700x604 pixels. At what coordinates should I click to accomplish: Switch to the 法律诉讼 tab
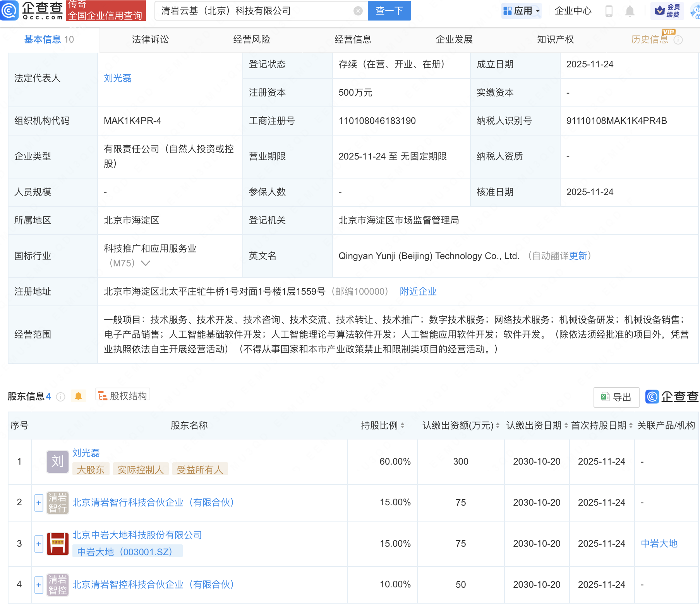pos(150,39)
